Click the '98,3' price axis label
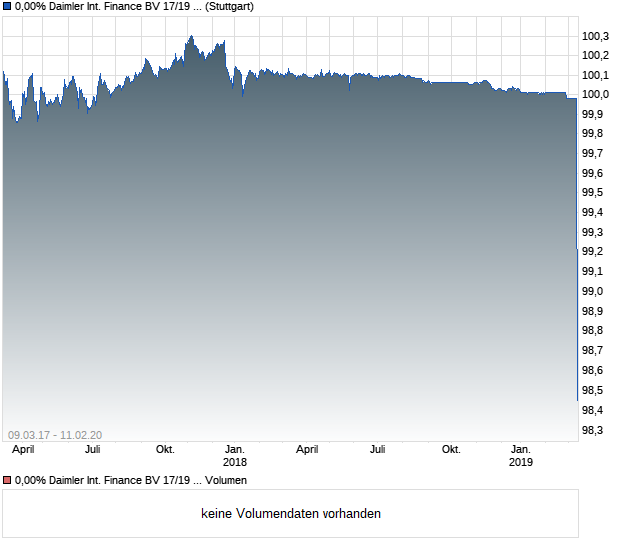The width and height of the screenshot is (620, 546). (x=592, y=430)
